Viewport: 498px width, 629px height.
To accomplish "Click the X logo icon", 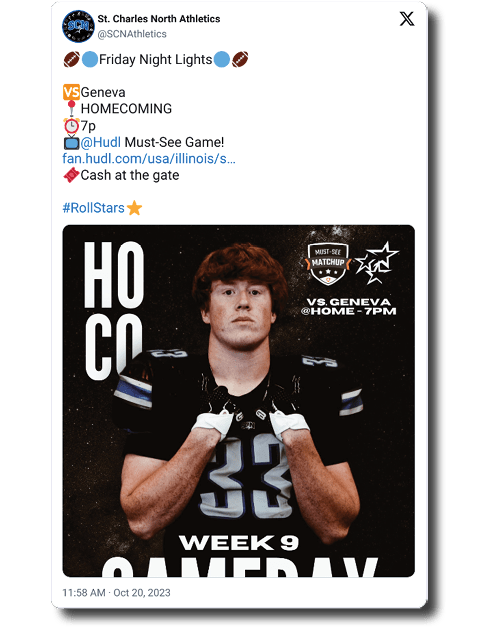I will (x=407, y=18).
